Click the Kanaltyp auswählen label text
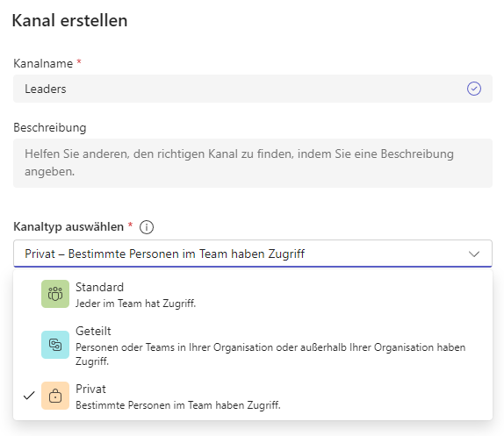The height and width of the screenshot is (436, 504). point(68,226)
